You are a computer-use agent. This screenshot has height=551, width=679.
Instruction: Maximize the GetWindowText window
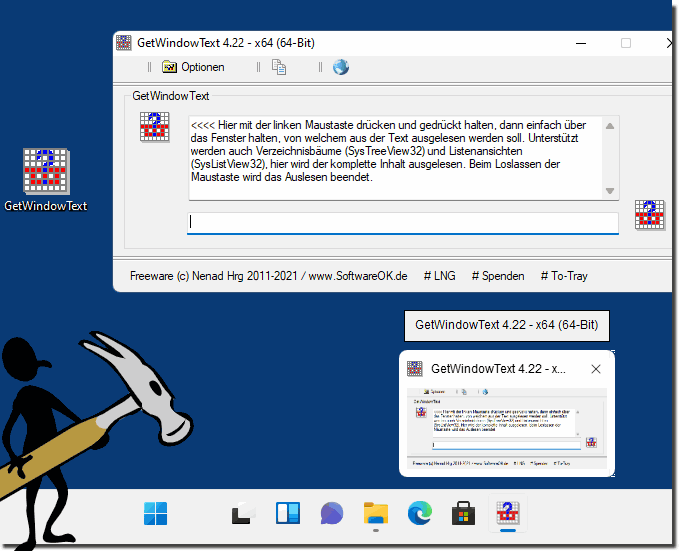626,43
